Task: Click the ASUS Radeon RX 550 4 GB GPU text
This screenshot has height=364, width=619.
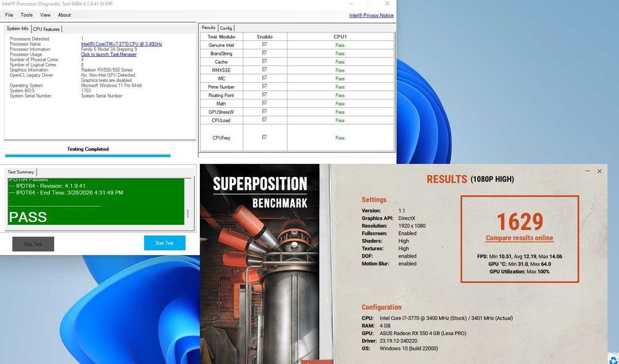Action: pyautogui.click(x=423, y=333)
